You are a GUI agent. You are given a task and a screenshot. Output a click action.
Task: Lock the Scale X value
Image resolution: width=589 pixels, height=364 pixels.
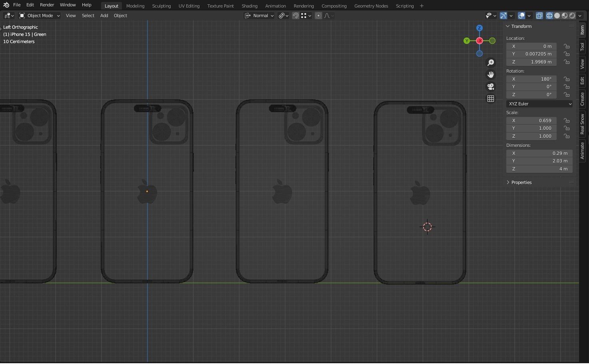tap(567, 121)
